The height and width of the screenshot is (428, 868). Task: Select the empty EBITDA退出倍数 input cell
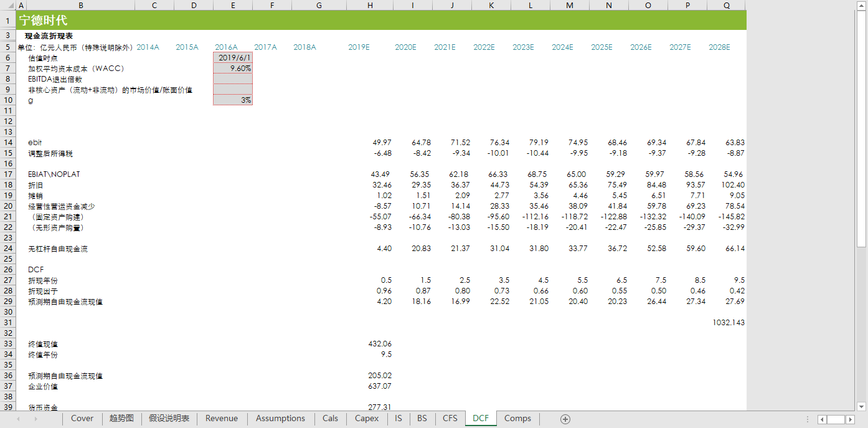pos(233,79)
